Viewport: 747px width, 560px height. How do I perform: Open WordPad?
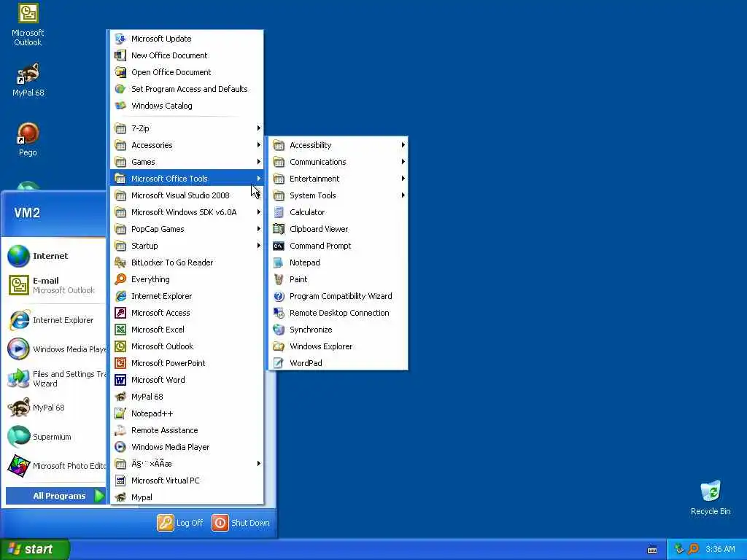pyautogui.click(x=338, y=363)
